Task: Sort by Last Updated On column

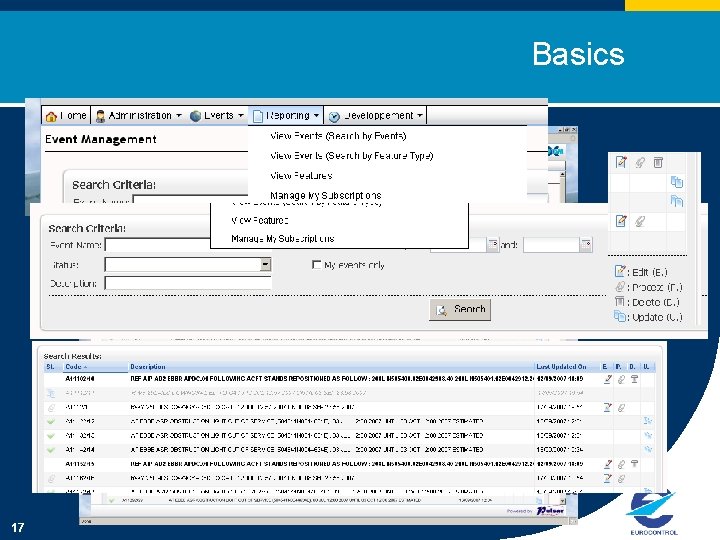Action: tap(561, 366)
